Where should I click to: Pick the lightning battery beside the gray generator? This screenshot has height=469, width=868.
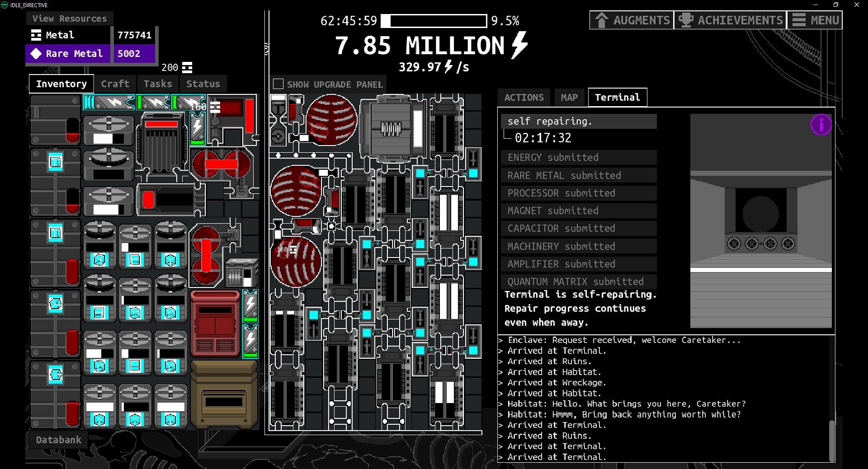tap(198, 129)
